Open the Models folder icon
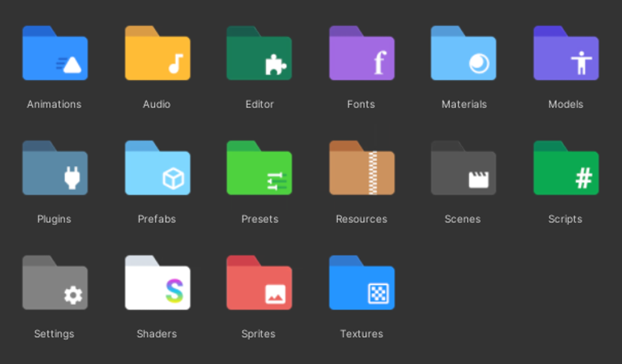 [x=566, y=53]
